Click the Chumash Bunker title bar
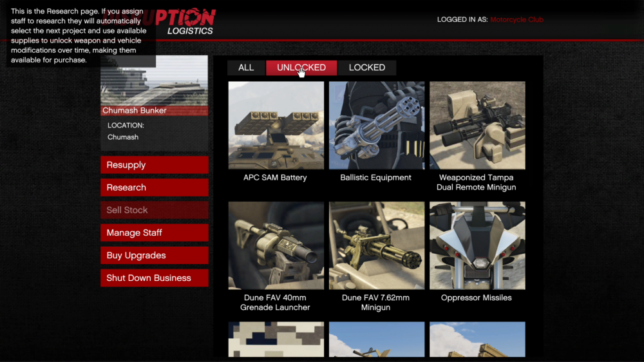This screenshot has height=362, width=644. coord(155,111)
